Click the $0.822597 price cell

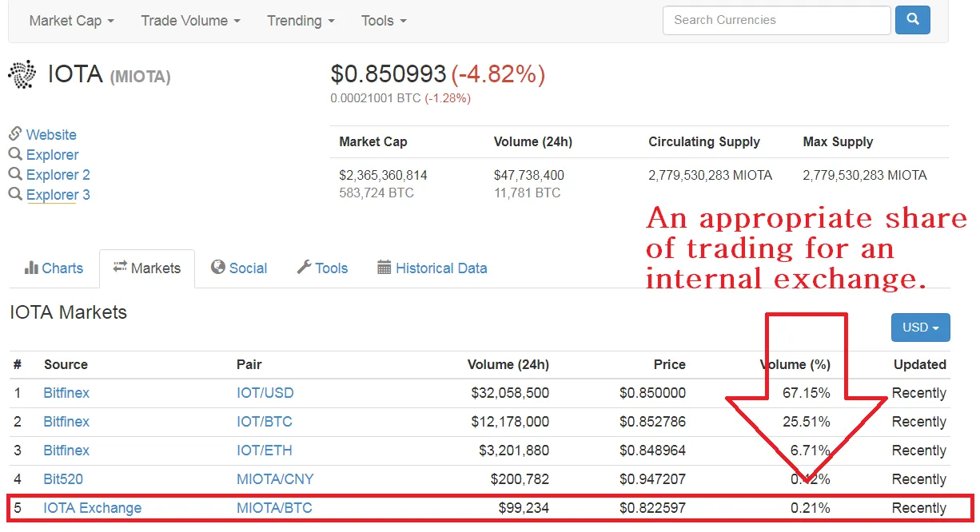click(x=652, y=508)
